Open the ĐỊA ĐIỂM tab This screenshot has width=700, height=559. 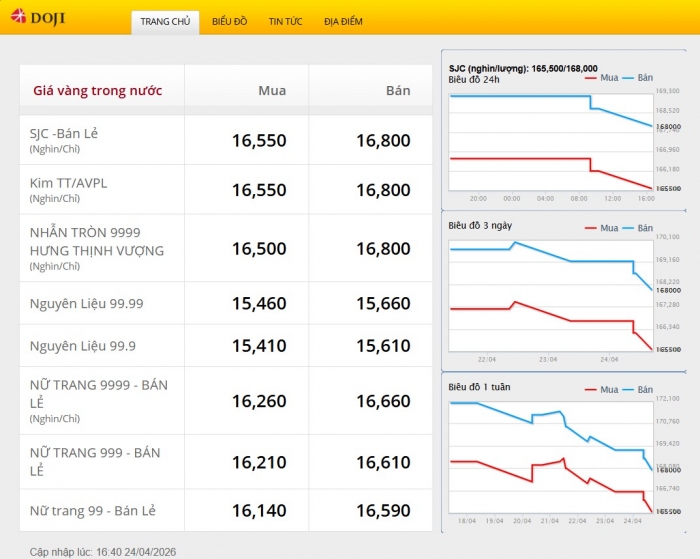tap(343, 22)
